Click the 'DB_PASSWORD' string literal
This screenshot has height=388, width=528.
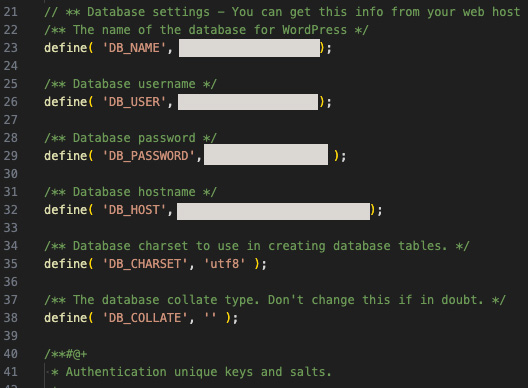[148, 156]
